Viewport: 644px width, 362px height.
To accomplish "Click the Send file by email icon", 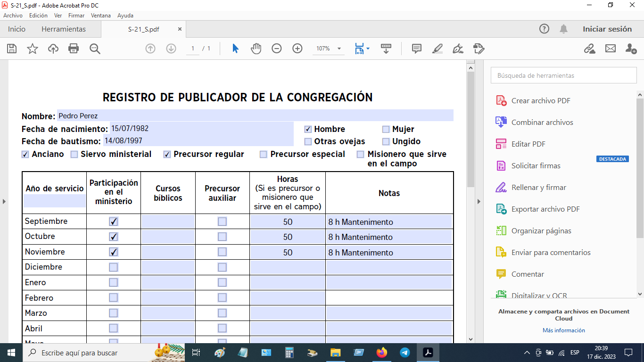I will (x=611, y=49).
